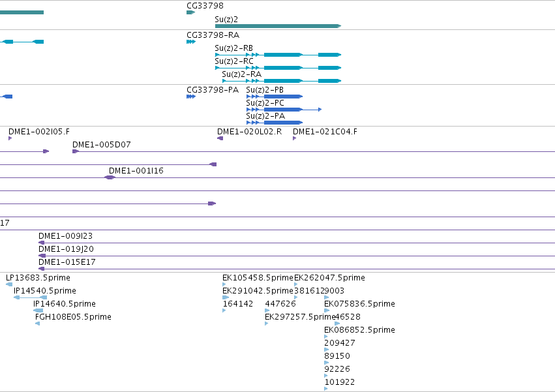Viewport: 555px width, 392px height.
Task: Select the DME1-015E17 clone label
Action: (67, 262)
